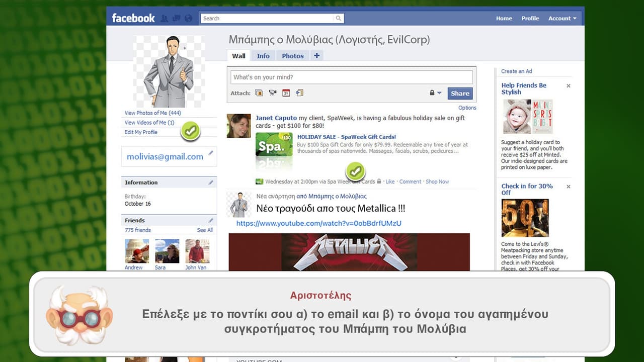Click the Options link under the status box
644x362 pixels.
pyautogui.click(x=467, y=108)
